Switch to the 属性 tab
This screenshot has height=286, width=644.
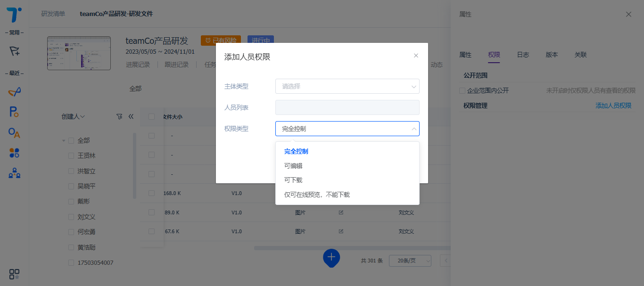[x=465, y=55]
